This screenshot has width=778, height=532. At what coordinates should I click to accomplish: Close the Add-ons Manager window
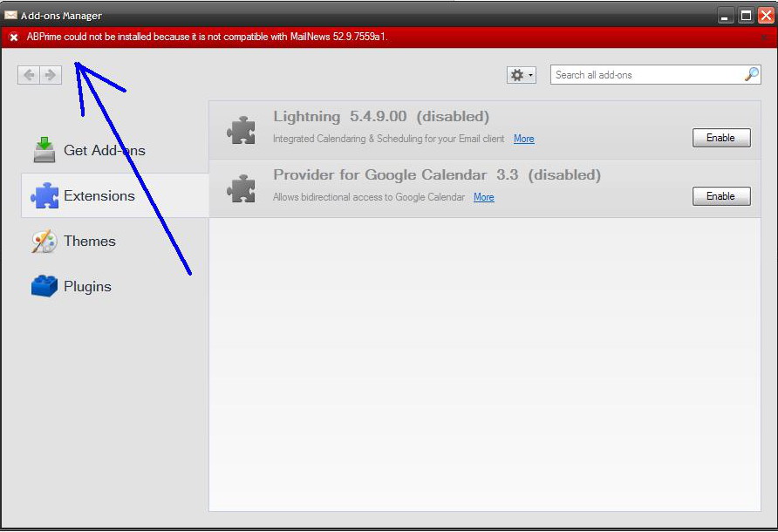pyautogui.click(x=766, y=16)
